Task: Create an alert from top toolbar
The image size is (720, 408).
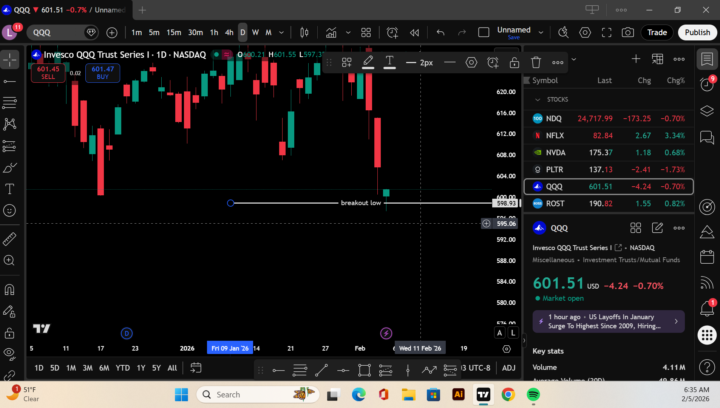Action: 392,33
